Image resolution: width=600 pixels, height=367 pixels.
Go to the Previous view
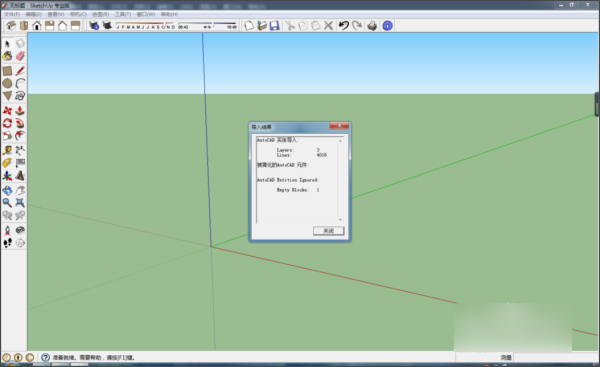[7, 215]
